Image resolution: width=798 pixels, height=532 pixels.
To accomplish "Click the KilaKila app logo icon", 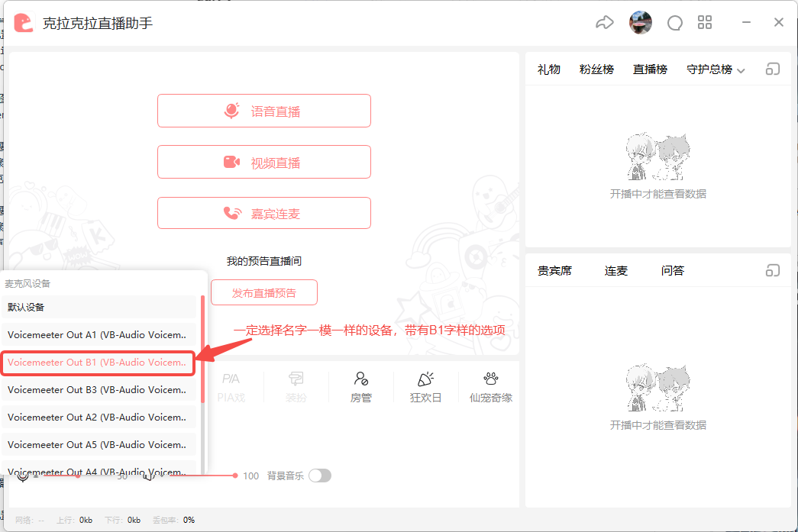I will tap(24, 23).
